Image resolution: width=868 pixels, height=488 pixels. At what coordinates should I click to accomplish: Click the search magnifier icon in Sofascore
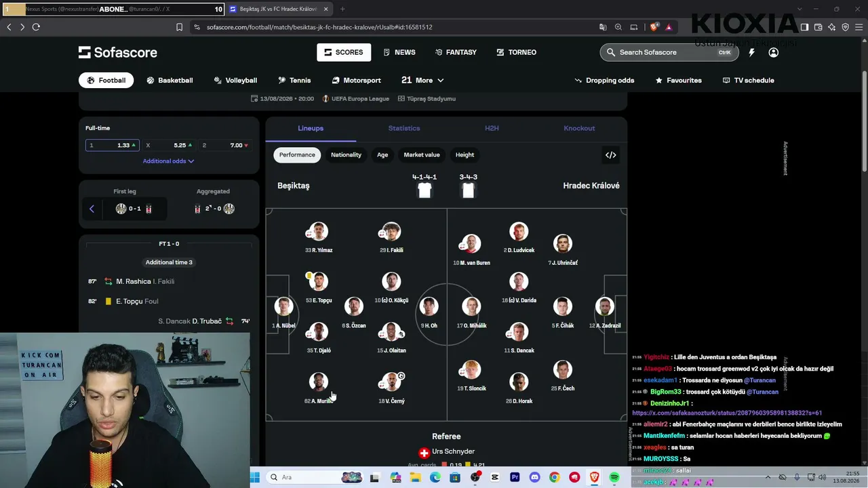click(611, 52)
